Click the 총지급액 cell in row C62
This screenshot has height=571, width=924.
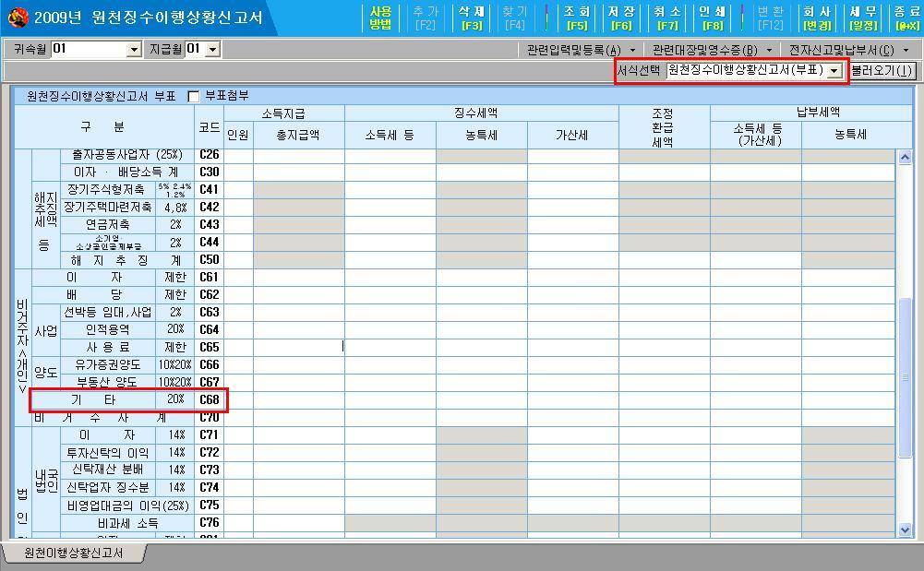tap(299, 295)
